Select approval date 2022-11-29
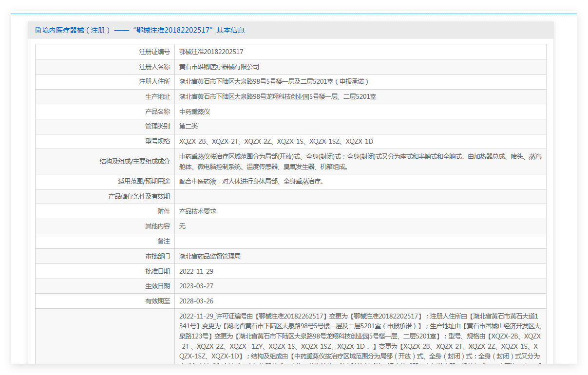 click(196, 271)
